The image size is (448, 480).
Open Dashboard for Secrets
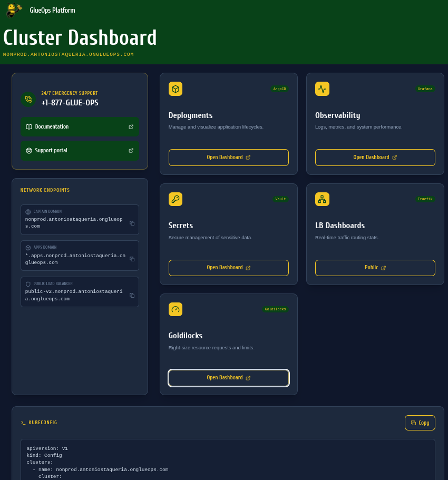[228, 268]
